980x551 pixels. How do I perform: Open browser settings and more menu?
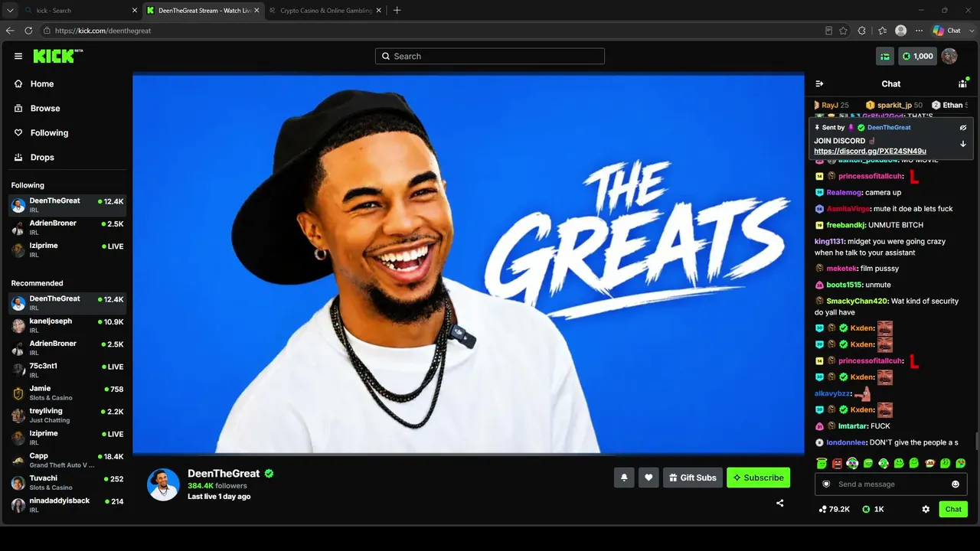tap(919, 31)
